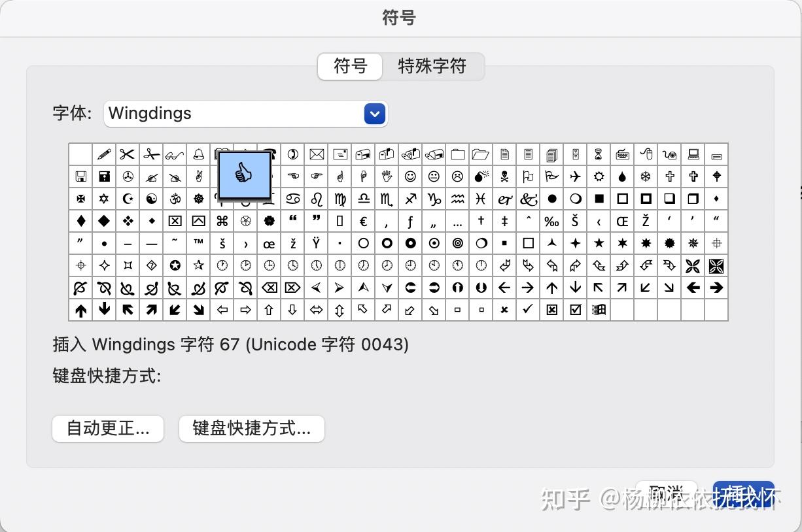Select the checkmark symbol
The height and width of the screenshot is (532, 802).
pos(527,310)
